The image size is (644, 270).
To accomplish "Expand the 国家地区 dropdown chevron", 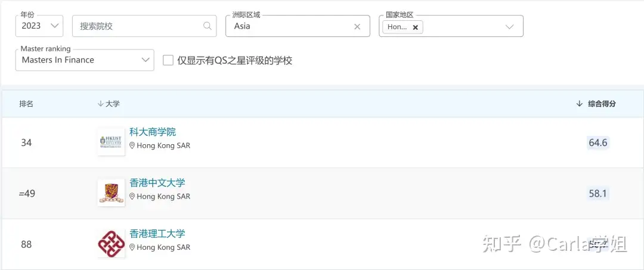I will coord(509,27).
